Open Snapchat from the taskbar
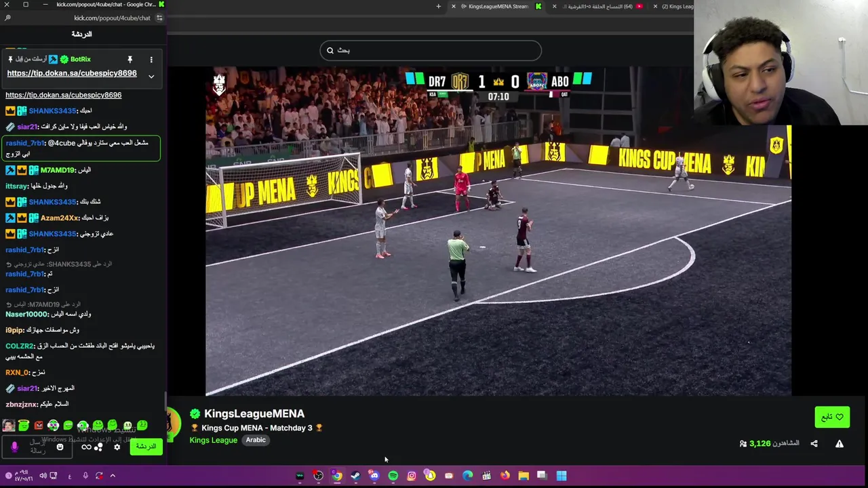Viewport: 868px width, 488px height. pyautogui.click(x=430, y=476)
